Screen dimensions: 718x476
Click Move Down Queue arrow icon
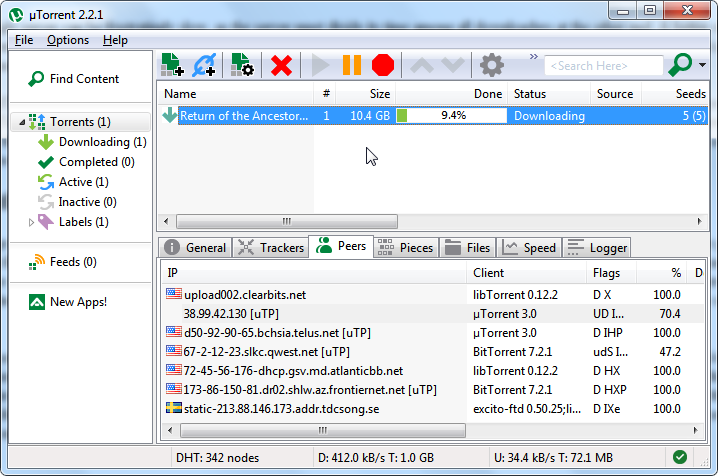click(453, 65)
